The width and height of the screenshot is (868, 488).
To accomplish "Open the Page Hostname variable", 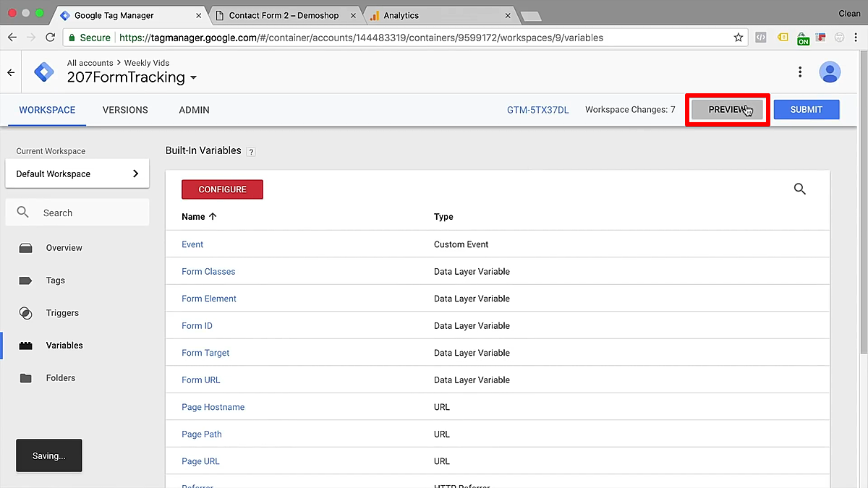I will tap(213, 407).
